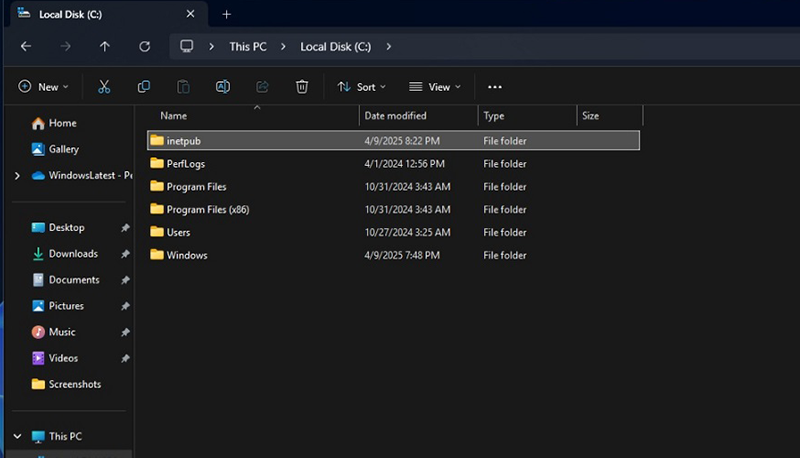Open the New dropdown menu

44,87
